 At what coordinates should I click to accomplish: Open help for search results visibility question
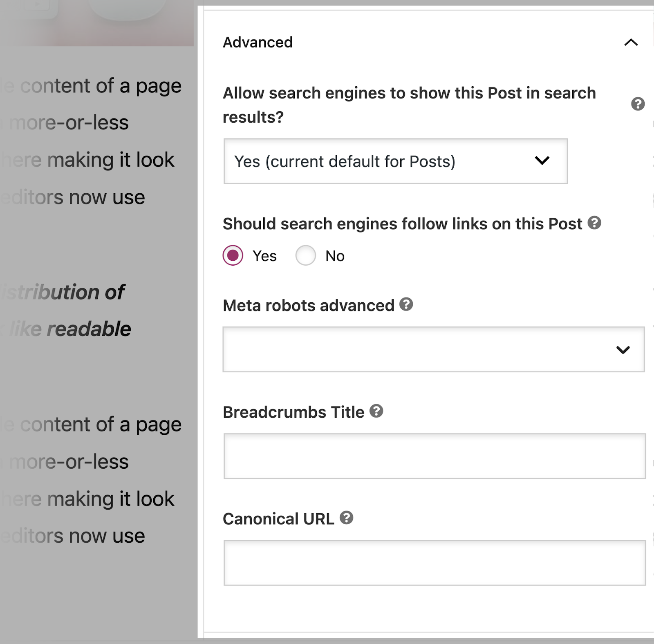pyautogui.click(x=638, y=104)
